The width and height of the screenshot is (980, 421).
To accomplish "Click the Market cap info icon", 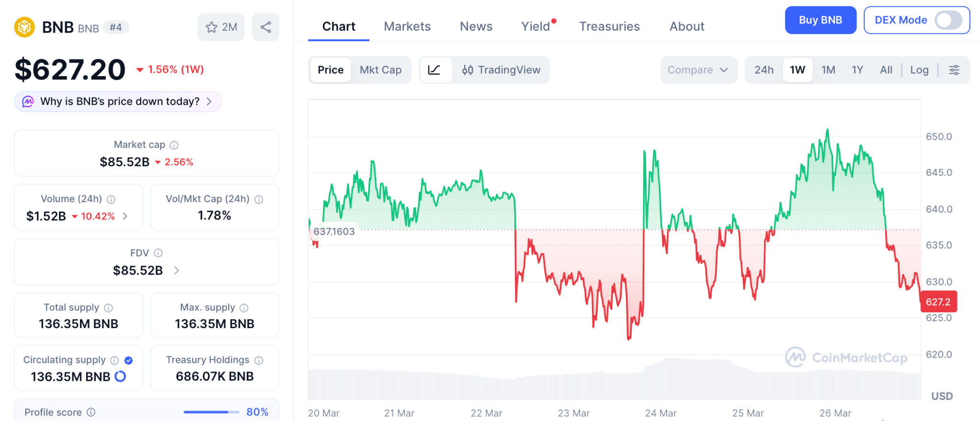I will (174, 145).
